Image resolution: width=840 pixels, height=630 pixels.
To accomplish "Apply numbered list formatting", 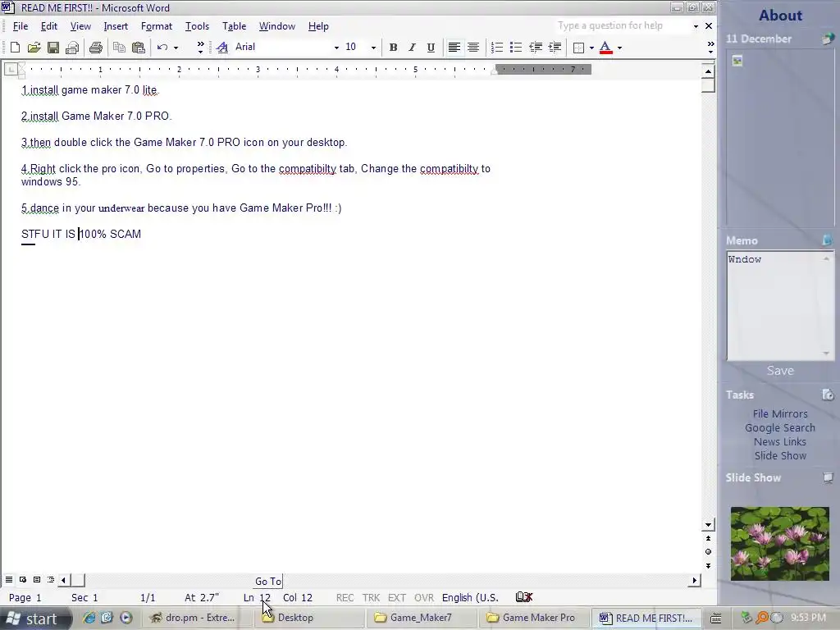I will coord(496,48).
